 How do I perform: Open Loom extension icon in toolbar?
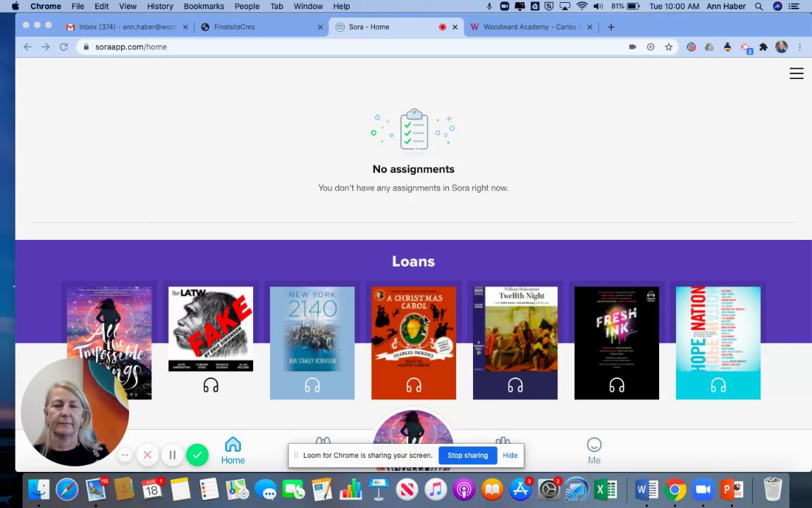click(x=691, y=47)
